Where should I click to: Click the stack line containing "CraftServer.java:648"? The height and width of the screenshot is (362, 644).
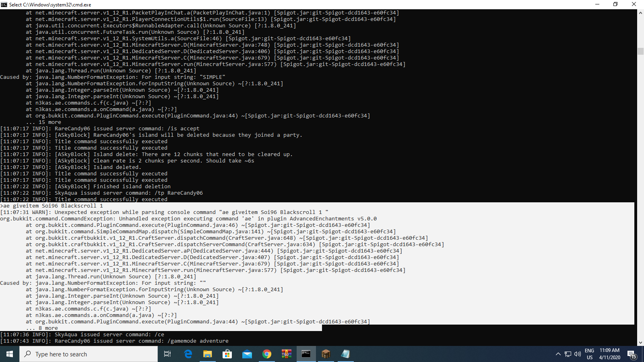tap(227, 238)
